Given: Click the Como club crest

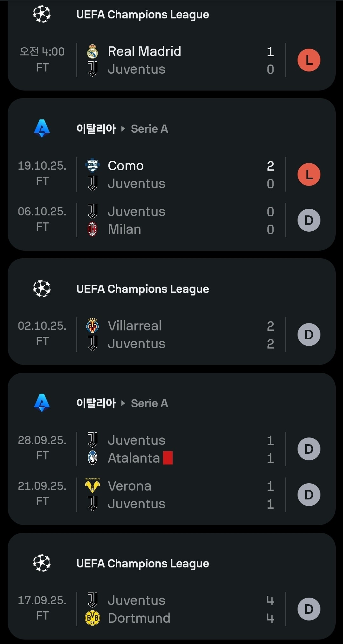Looking at the screenshot, I should tap(93, 165).
